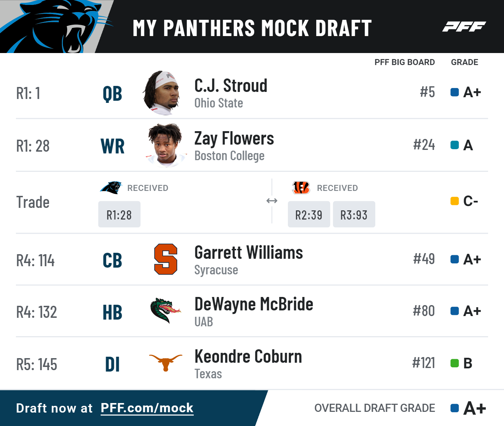
Task: Select the R1:28 trade pick chip
Action: [119, 214]
